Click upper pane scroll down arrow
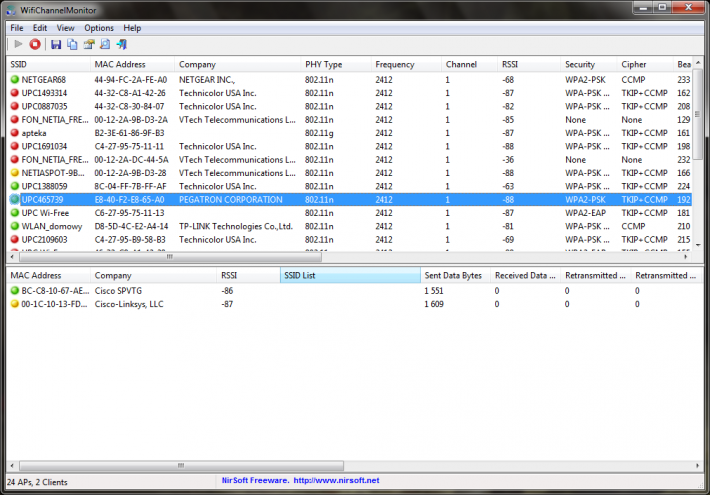 point(698,245)
